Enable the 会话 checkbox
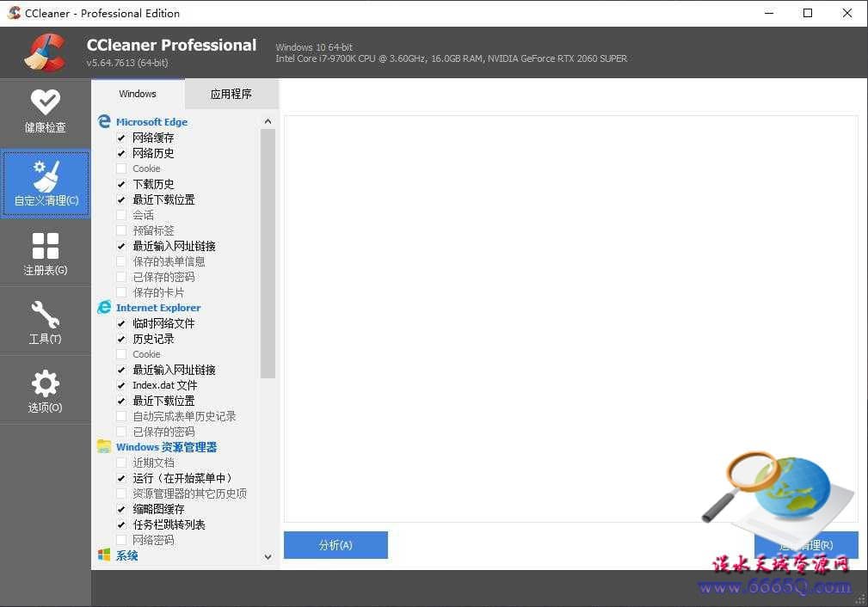The height and width of the screenshot is (607, 868). [121, 215]
